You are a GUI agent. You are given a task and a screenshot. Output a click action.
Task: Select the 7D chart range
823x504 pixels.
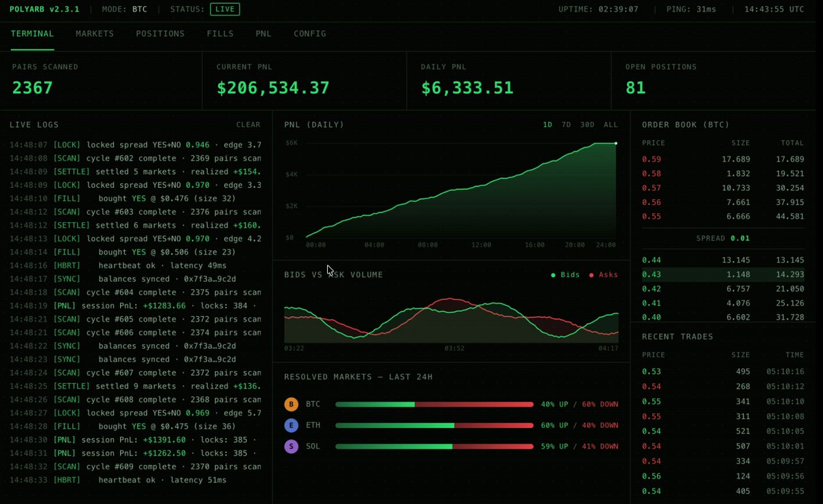click(566, 125)
